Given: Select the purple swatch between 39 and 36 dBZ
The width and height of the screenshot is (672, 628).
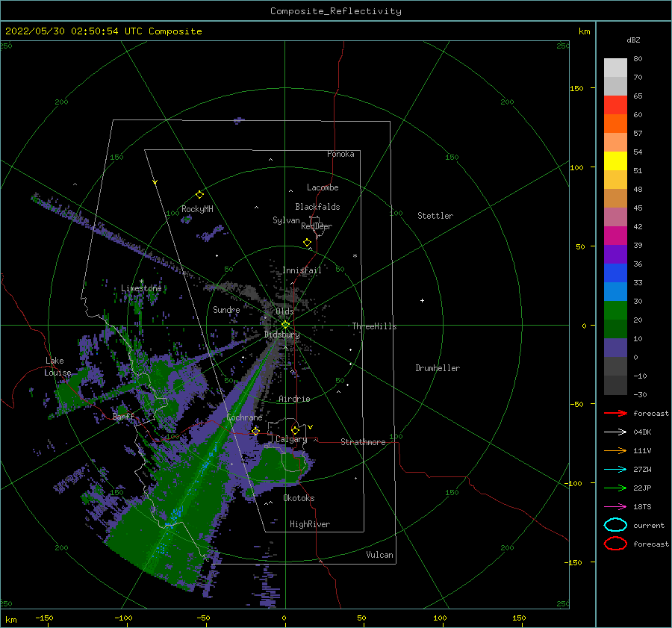Looking at the screenshot, I should click(615, 255).
